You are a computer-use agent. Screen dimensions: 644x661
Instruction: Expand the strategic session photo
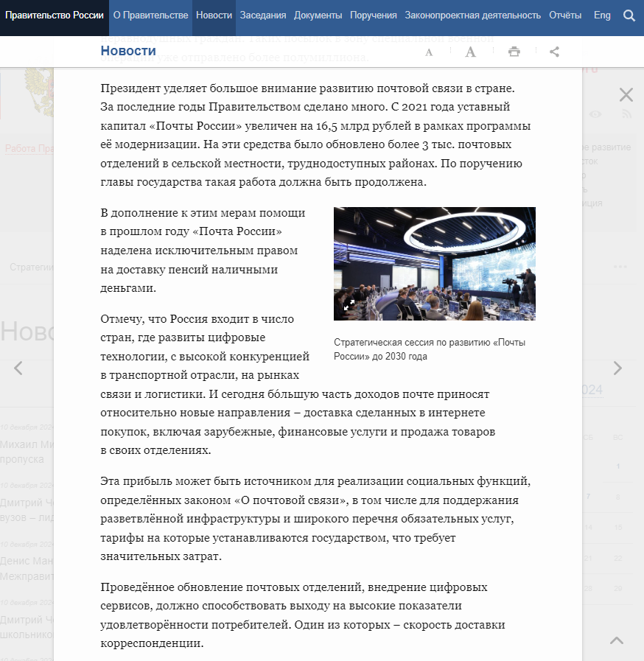[x=349, y=305]
